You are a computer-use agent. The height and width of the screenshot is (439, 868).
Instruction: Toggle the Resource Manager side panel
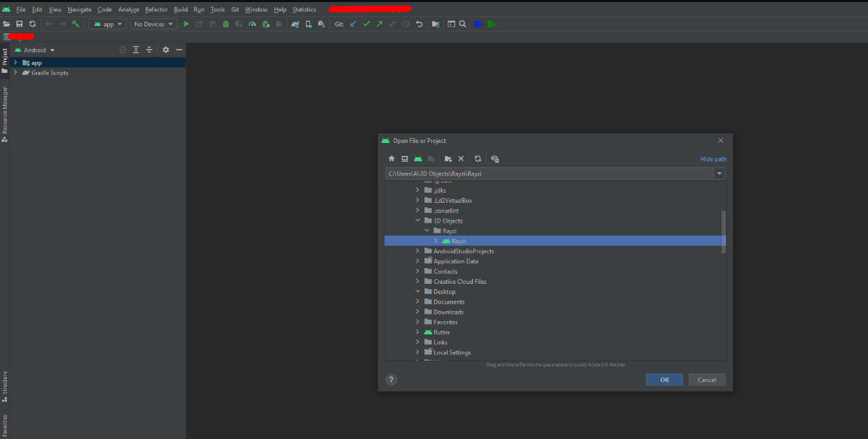5,110
